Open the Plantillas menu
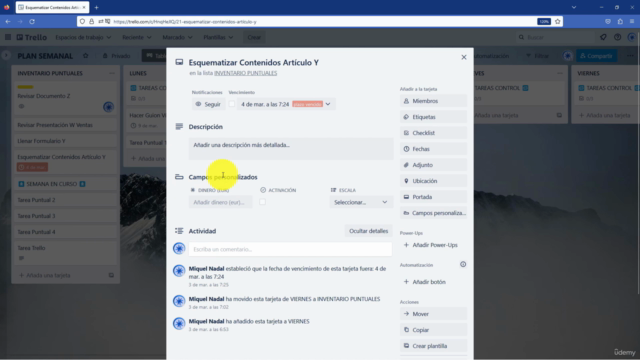This screenshot has width=640, height=360. click(x=218, y=37)
